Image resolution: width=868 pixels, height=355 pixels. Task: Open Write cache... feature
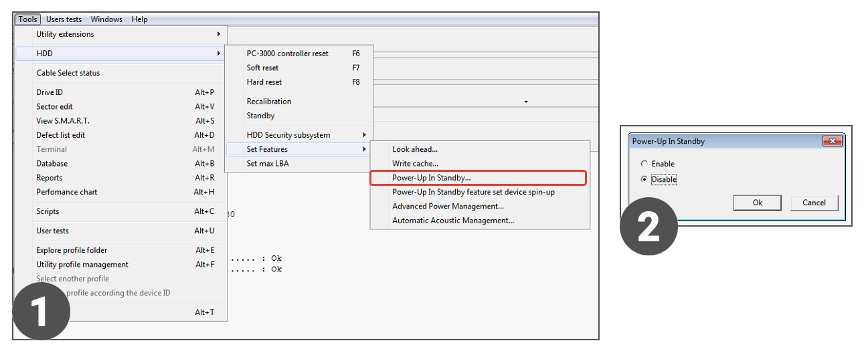pos(480,163)
